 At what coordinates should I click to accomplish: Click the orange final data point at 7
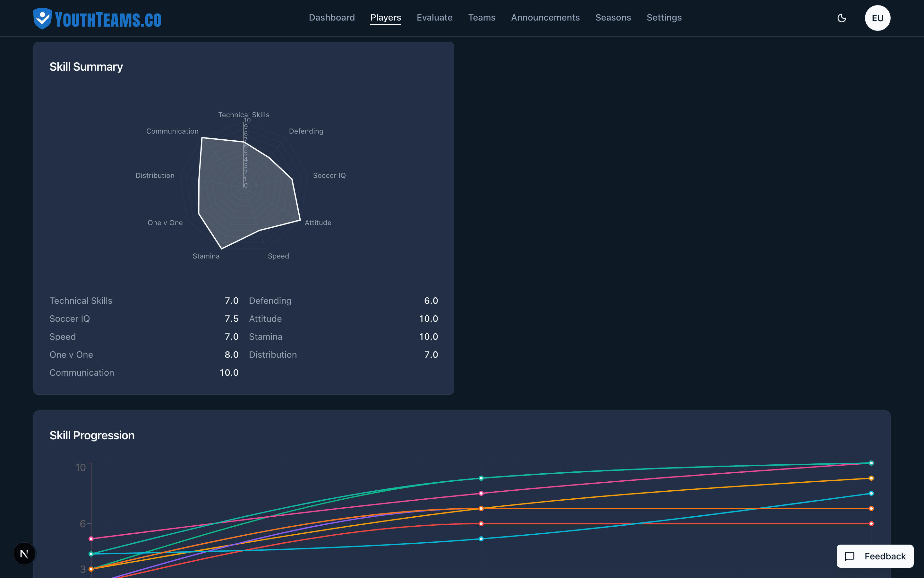[x=871, y=508]
